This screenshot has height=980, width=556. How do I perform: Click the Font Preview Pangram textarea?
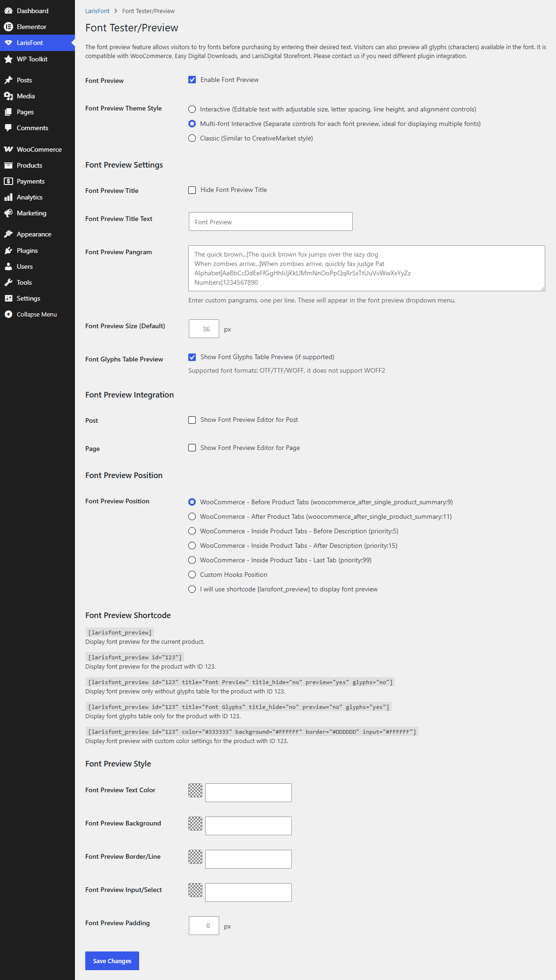pos(367,268)
